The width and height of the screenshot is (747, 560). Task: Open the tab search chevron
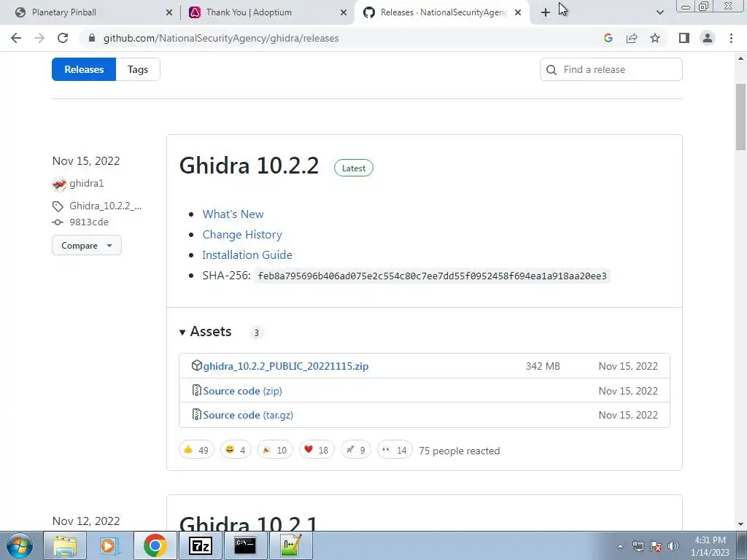(659, 12)
